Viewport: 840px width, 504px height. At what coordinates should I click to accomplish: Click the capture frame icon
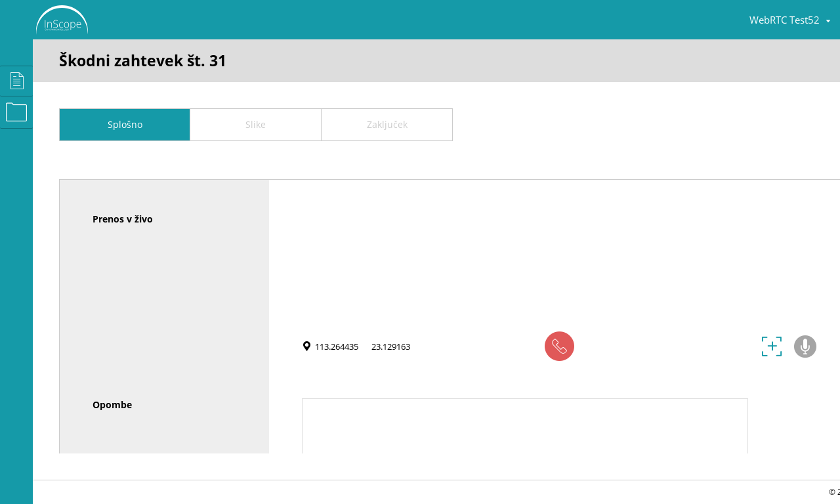point(772,346)
